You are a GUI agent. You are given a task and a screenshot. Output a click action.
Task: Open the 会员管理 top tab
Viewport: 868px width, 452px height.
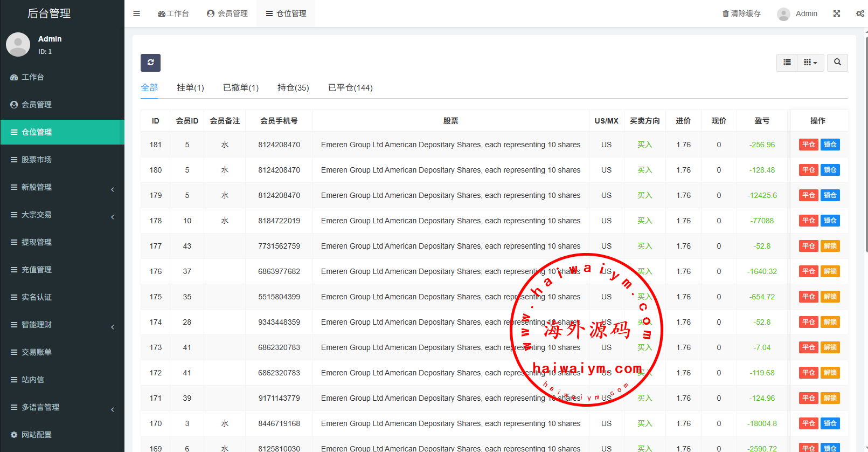point(227,13)
